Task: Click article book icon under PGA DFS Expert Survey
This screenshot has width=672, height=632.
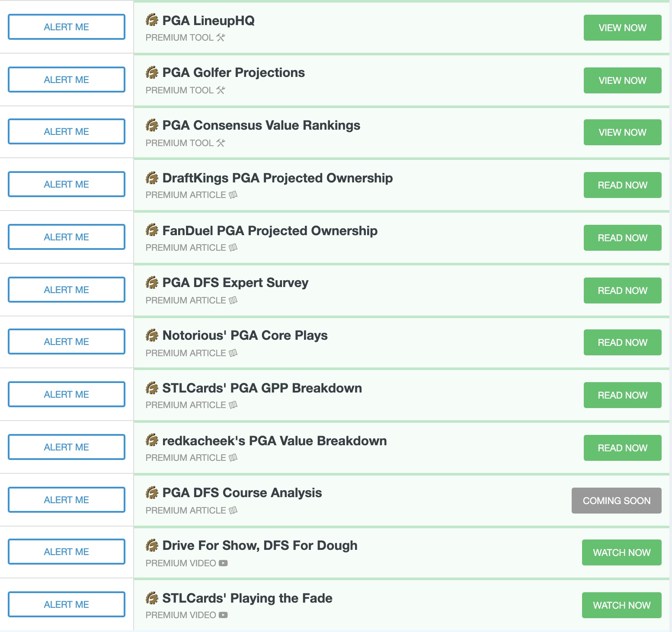Action: (x=233, y=300)
